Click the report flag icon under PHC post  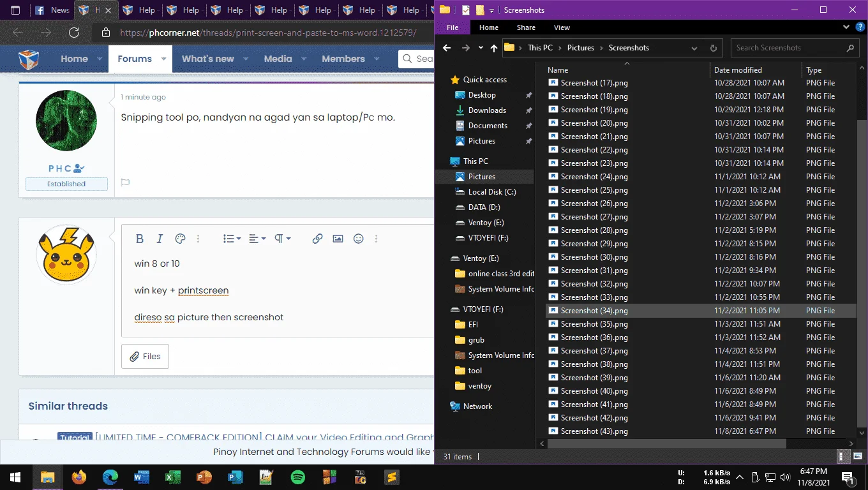[x=125, y=182]
